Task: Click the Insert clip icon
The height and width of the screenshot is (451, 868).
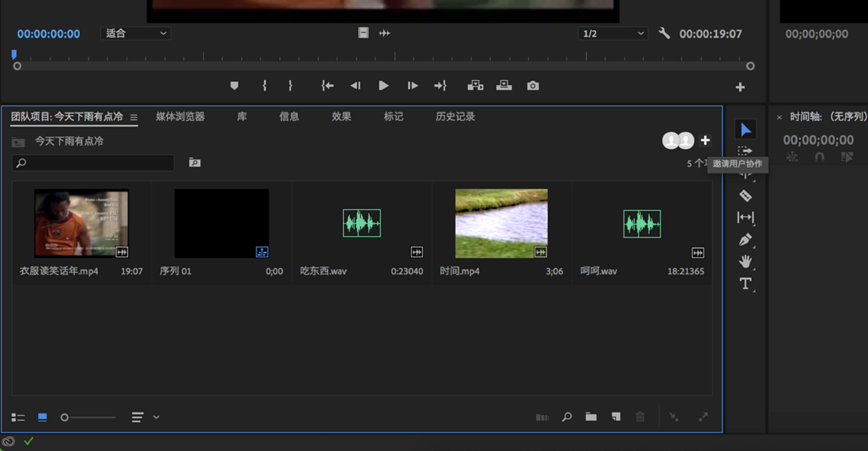Action: pos(475,86)
